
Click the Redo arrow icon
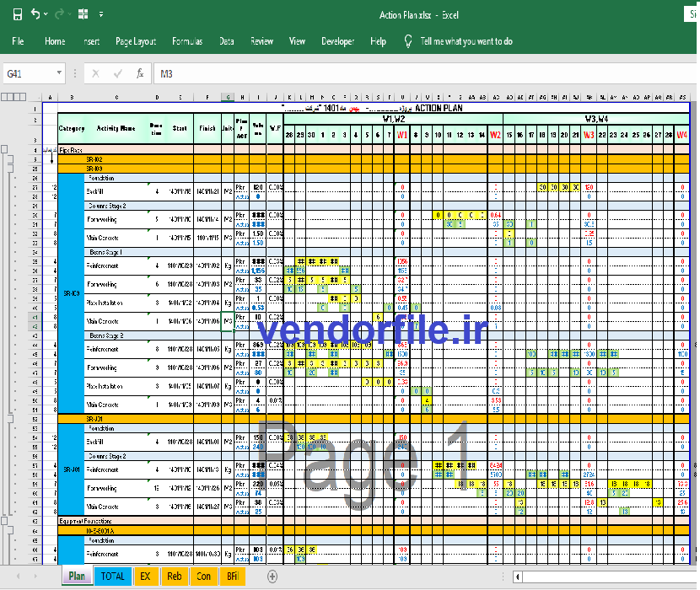59,14
